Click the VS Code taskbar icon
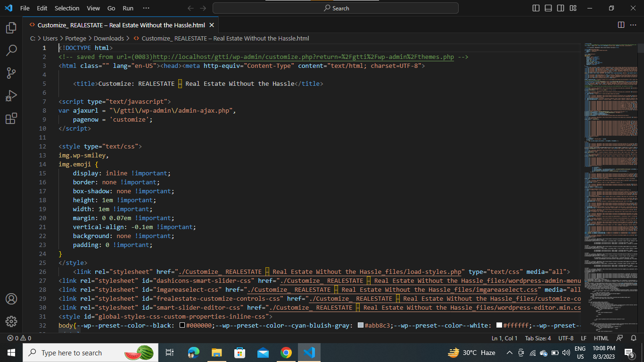The height and width of the screenshot is (362, 644). coord(309,353)
